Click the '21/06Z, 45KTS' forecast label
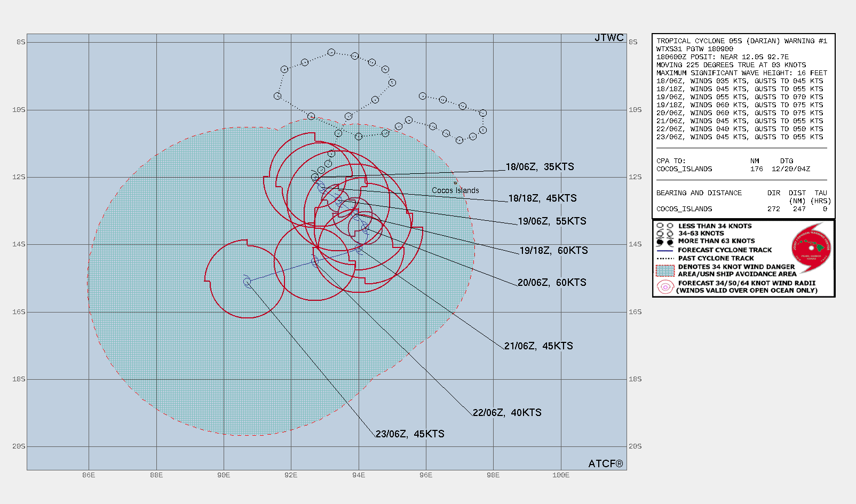This screenshot has height=504, width=856. click(x=538, y=346)
